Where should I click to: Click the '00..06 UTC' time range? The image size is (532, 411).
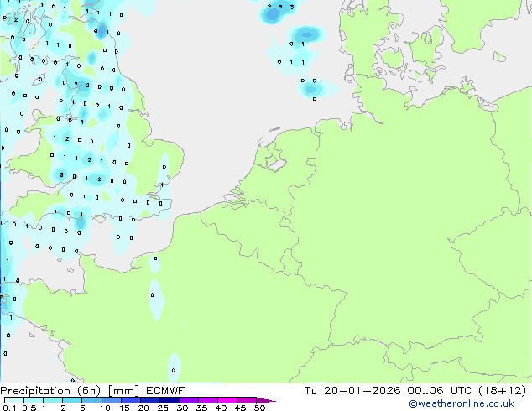[439, 391]
